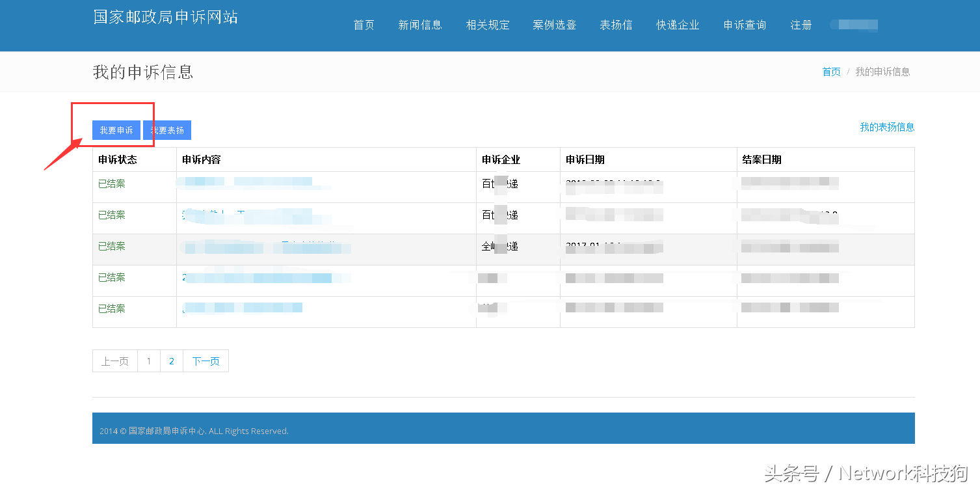Open the 新闻信息 news section
The width and height of the screenshot is (980, 490).
click(x=420, y=25)
